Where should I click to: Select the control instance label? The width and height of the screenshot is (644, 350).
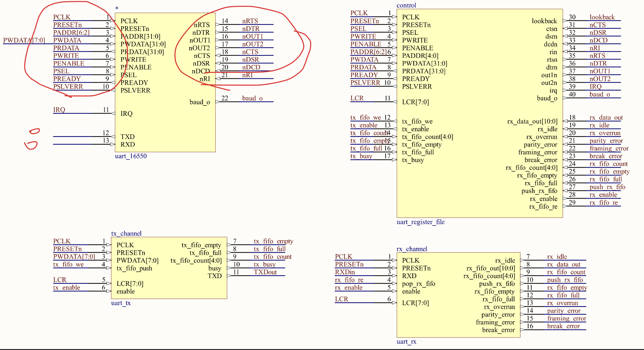coord(406,5)
